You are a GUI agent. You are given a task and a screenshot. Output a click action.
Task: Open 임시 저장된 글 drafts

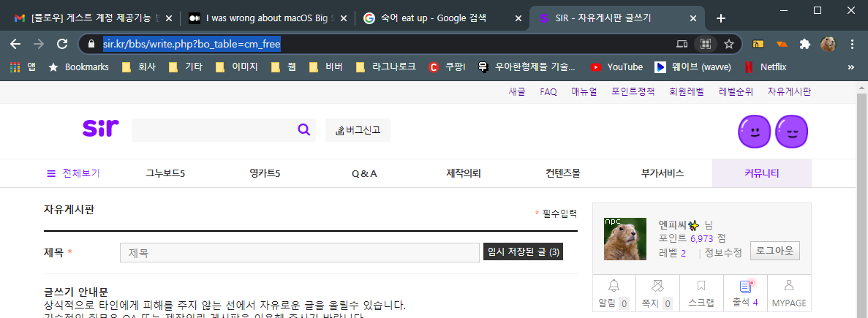point(523,252)
